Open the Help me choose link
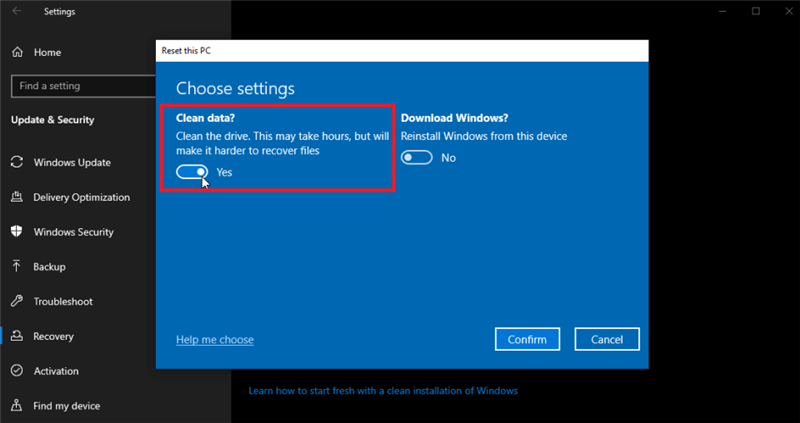The height and width of the screenshot is (423, 800). click(x=214, y=340)
